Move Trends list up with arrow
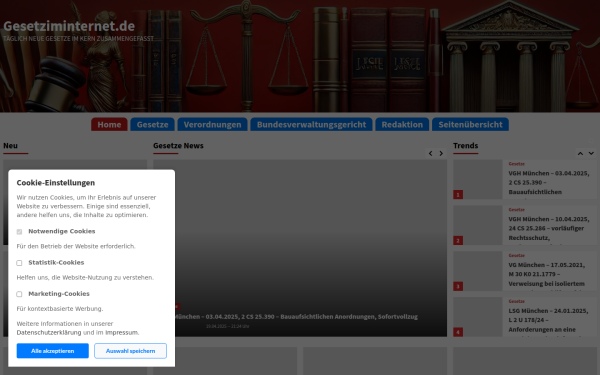 [x=580, y=153]
